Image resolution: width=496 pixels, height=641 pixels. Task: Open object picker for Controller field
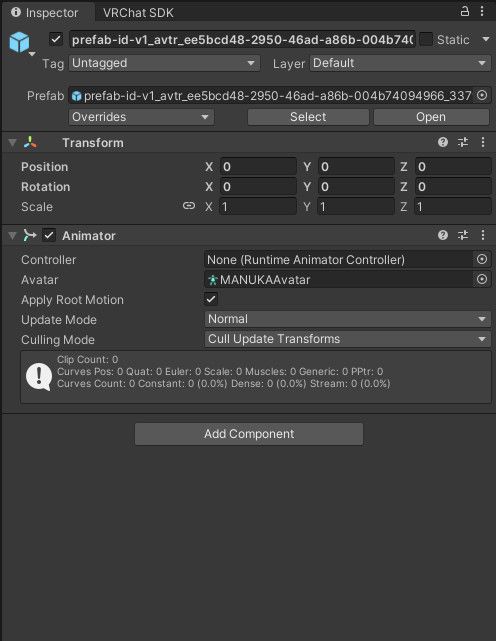(x=482, y=259)
